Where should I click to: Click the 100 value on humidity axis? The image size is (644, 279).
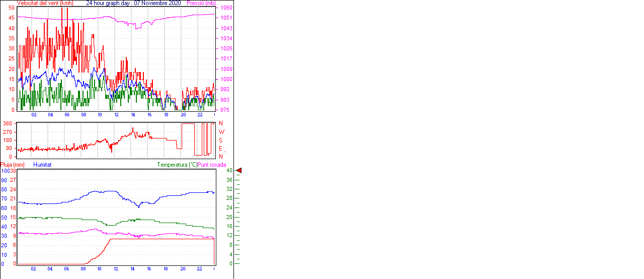pyautogui.click(x=5, y=171)
